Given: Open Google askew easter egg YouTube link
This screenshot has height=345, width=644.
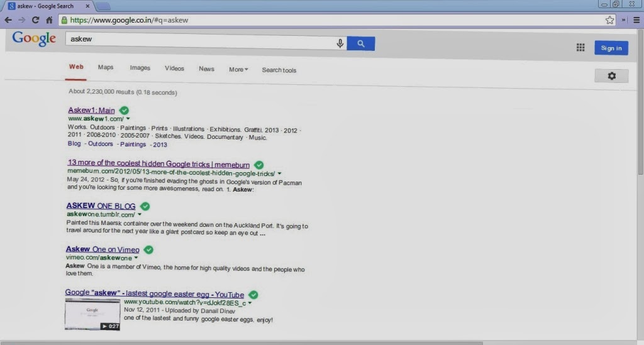Looking at the screenshot, I should [155, 293].
